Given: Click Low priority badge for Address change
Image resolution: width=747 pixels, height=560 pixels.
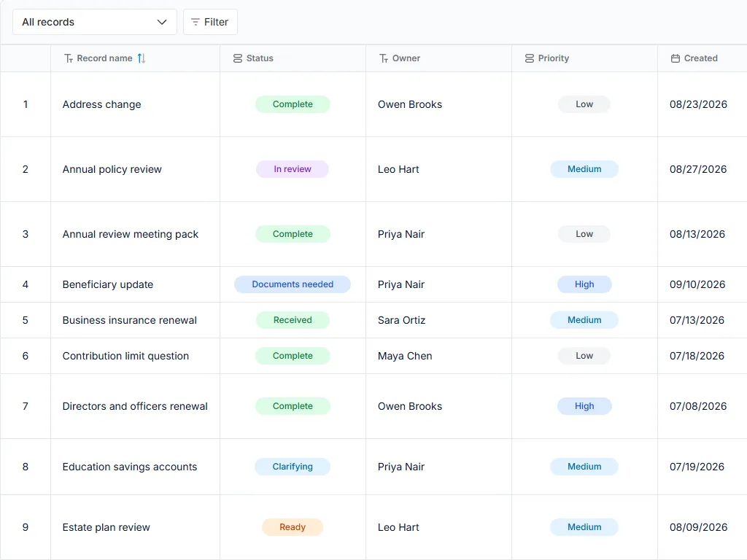Looking at the screenshot, I should [x=584, y=104].
